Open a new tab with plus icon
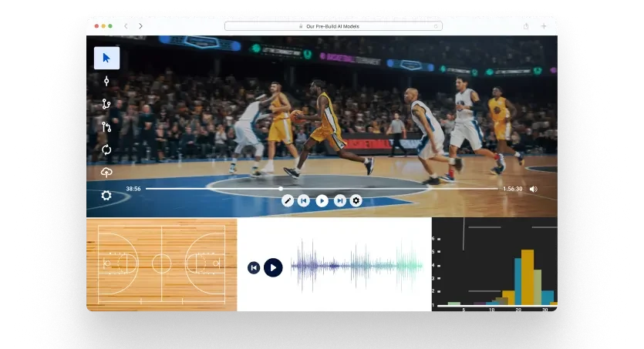The image size is (644, 349). tap(544, 26)
